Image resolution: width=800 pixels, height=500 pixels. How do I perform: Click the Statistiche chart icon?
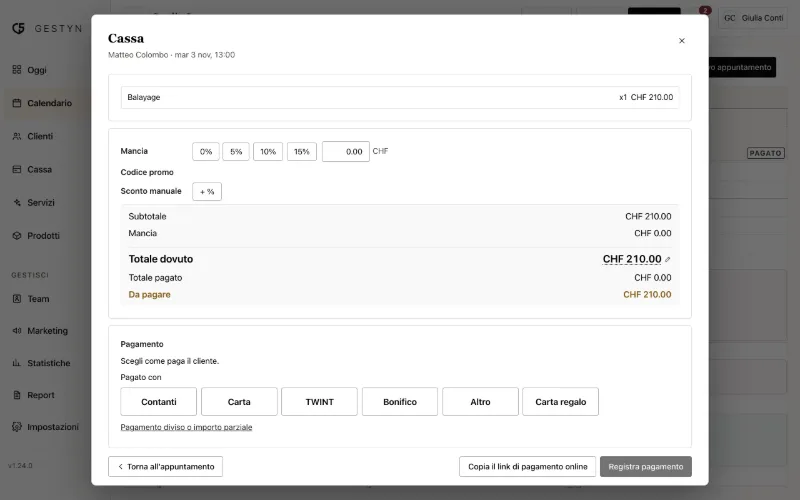(17, 363)
